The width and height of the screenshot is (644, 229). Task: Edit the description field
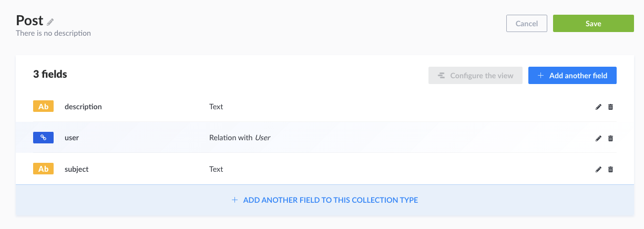pos(598,107)
